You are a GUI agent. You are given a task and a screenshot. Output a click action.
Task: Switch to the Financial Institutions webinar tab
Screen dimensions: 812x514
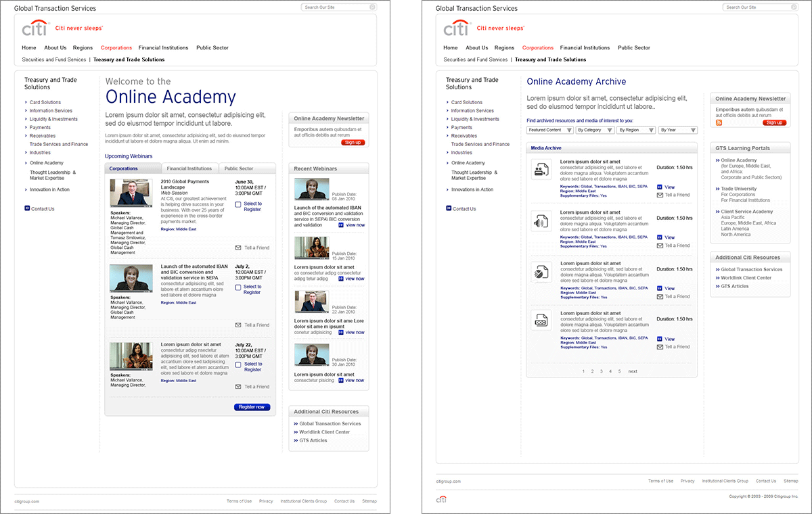pyautogui.click(x=189, y=168)
